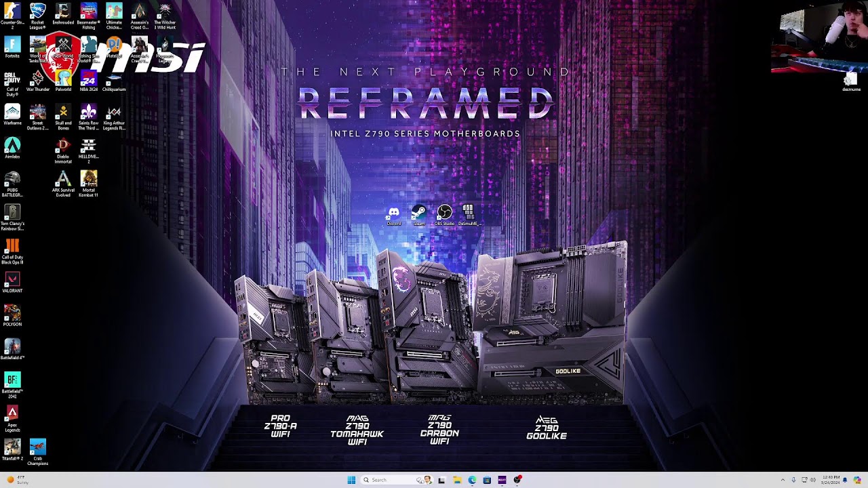Open the NBA 2K24 shortcut

(88, 81)
